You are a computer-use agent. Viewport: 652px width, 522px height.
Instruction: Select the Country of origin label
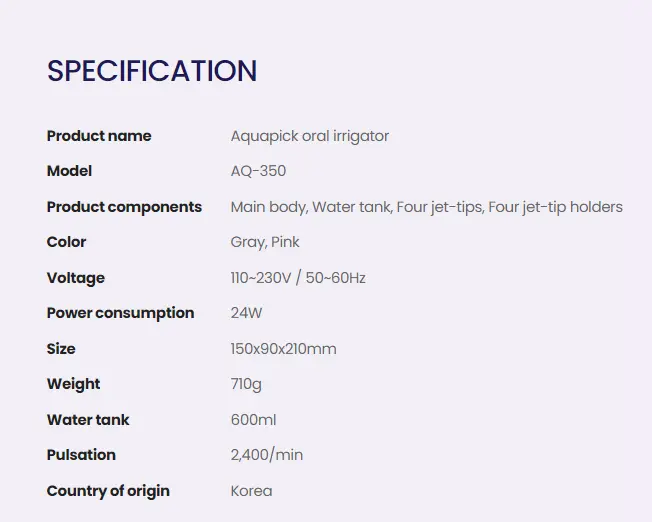[x=108, y=491]
